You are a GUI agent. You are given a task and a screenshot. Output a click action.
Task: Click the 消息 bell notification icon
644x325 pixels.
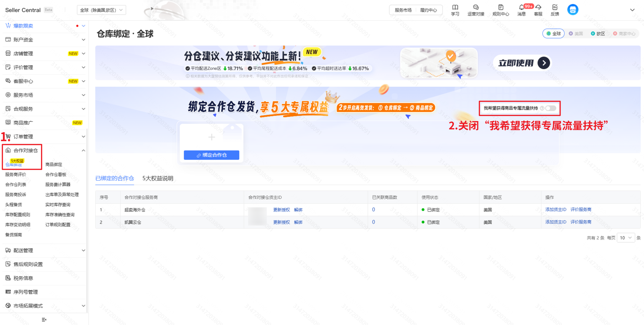(x=521, y=8)
